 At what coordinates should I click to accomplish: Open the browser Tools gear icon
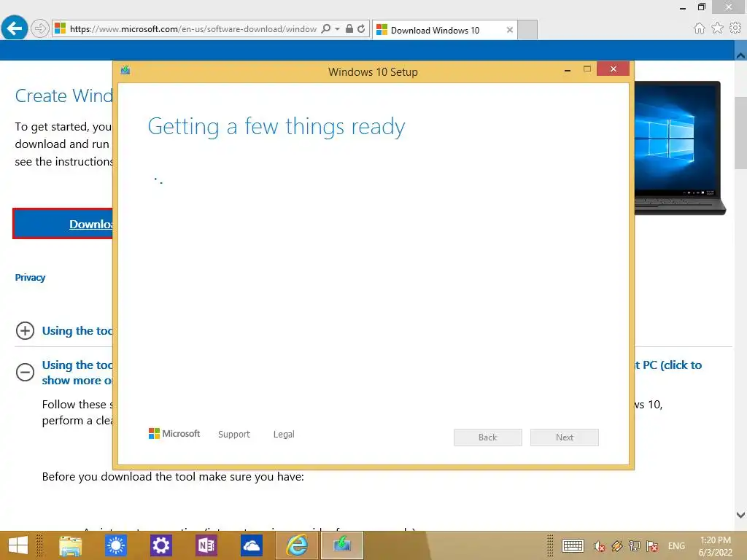pyautogui.click(x=735, y=28)
